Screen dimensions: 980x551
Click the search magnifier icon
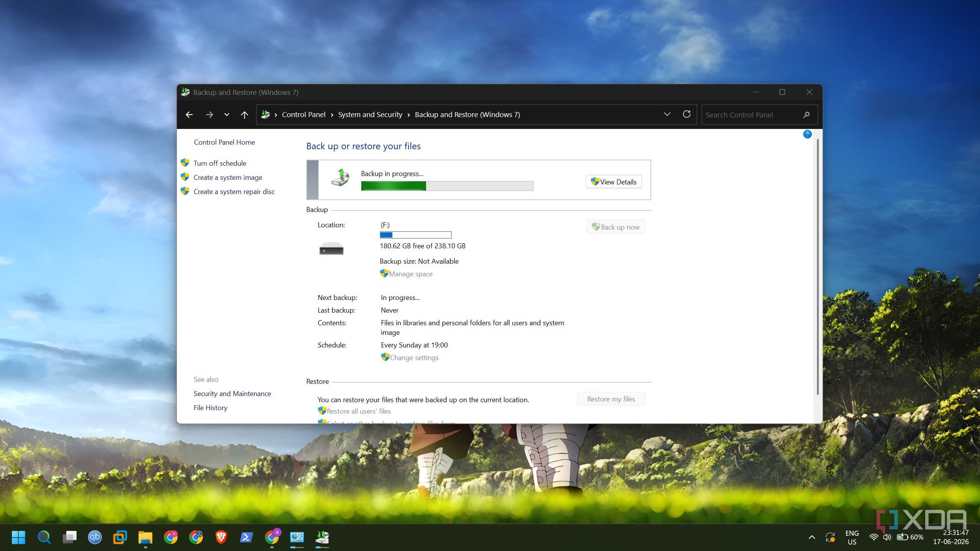coord(807,115)
